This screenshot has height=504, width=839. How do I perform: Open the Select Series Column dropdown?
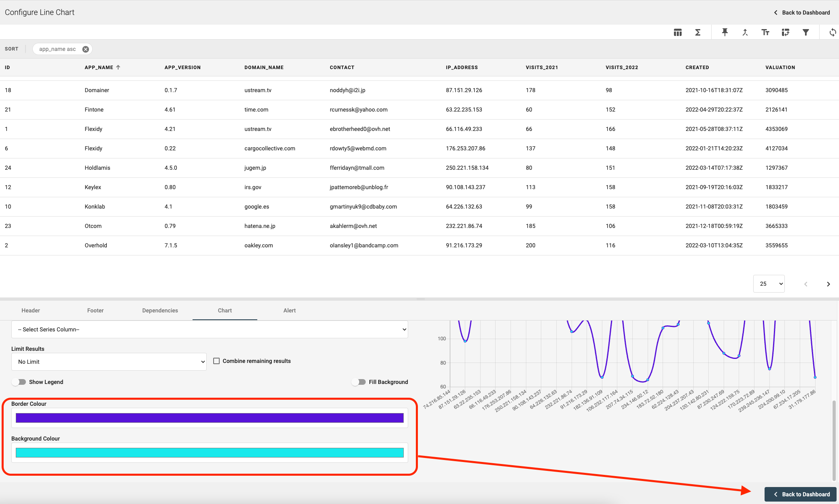click(210, 329)
